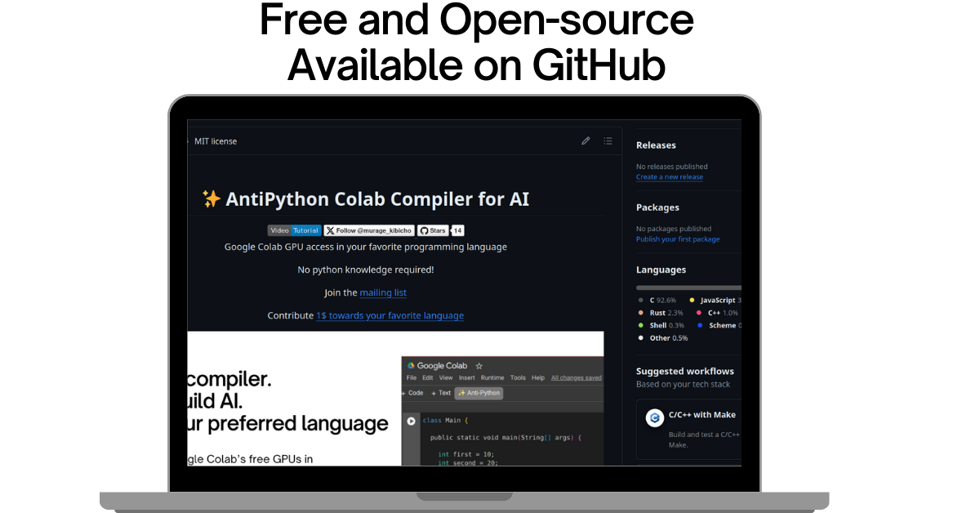The image size is (980, 513).
Task: Select the MIT license tab
Action: (216, 141)
